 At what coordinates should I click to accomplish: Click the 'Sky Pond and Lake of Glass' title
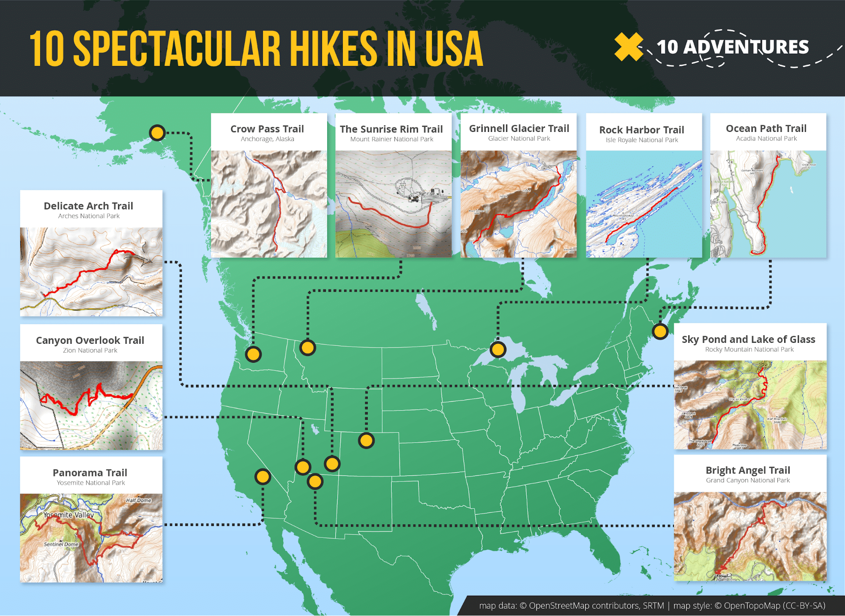[748, 339]
